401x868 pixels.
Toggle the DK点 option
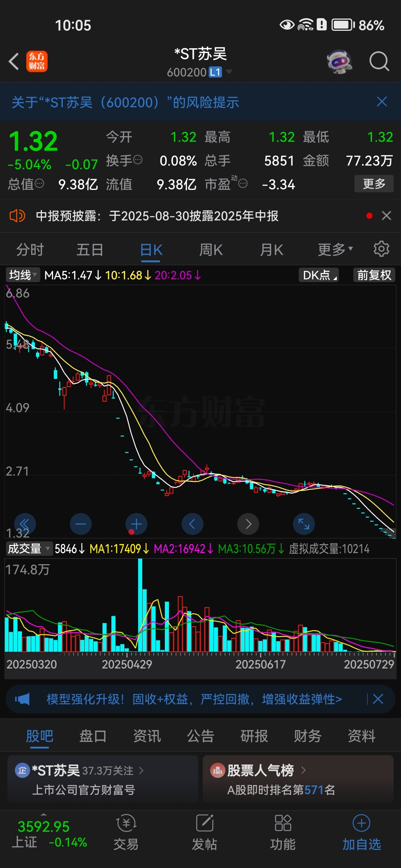coord(319,275)
